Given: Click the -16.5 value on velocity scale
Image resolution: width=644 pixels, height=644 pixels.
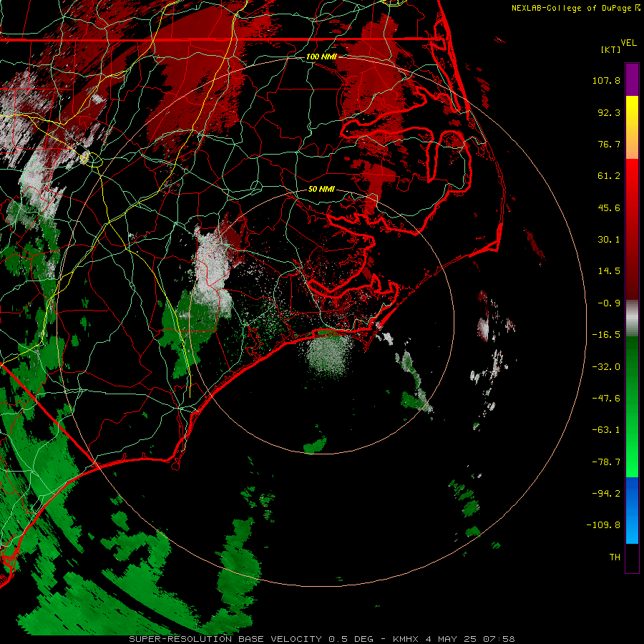Looking at the screenshot, I should tap(606, 335).
